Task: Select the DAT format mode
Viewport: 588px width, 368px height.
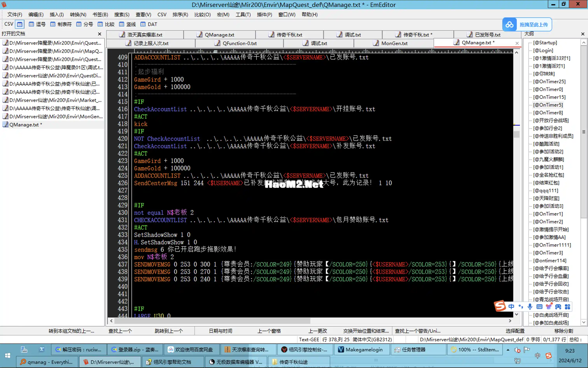Action: 149,24
